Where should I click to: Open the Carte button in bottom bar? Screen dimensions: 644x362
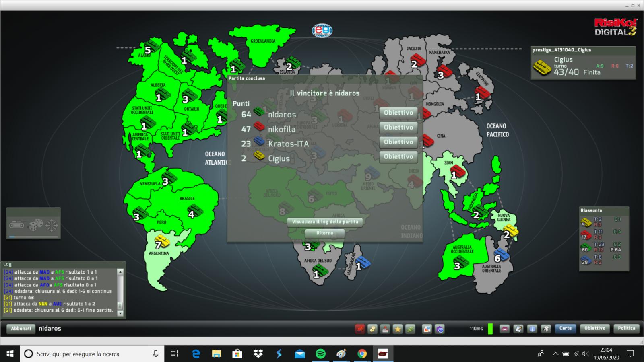pos(566,329)
